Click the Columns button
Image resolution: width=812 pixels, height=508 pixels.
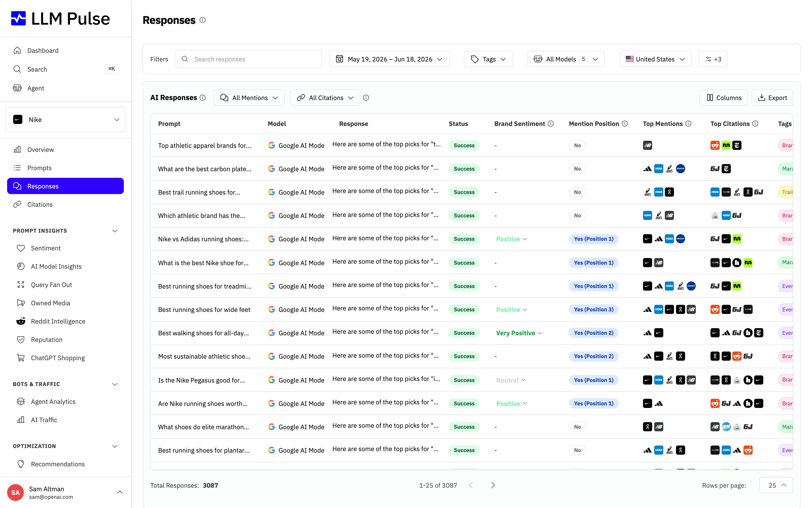coord(723,98)
